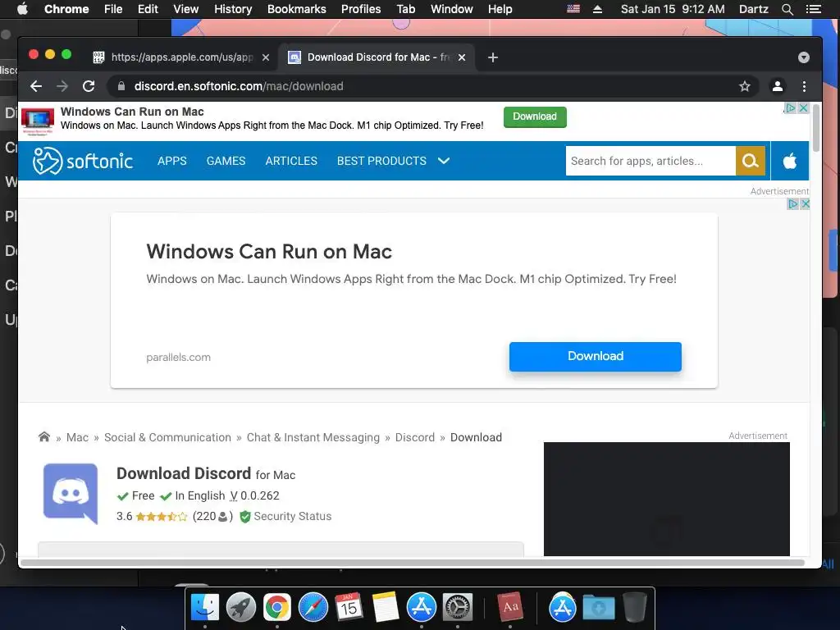Click the Softonic logo

[83, 161]
